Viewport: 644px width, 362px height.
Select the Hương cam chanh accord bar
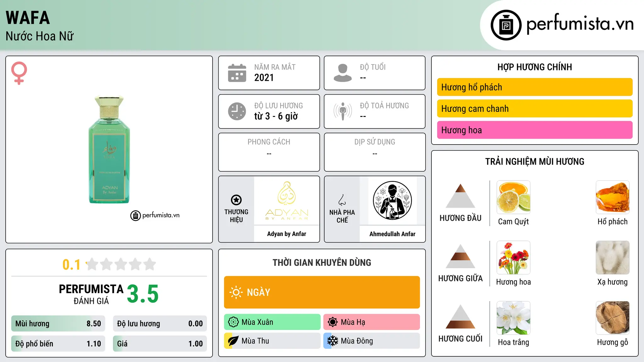535,108
